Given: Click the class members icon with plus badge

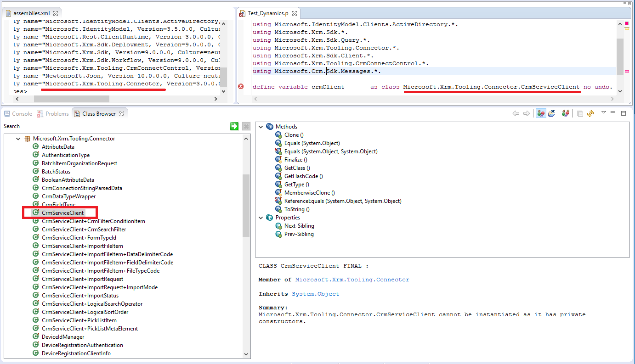Looking at the screenshot, I should point(566,114).
